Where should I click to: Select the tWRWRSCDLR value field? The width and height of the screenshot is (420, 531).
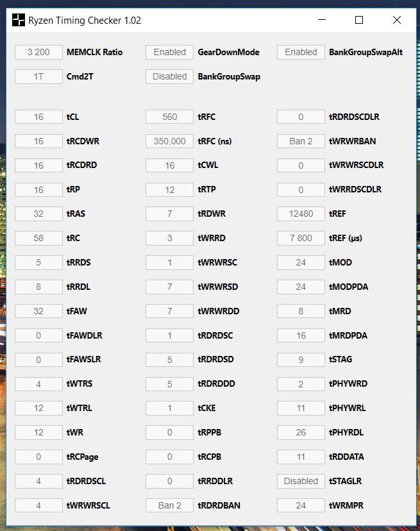coord(301,165)
